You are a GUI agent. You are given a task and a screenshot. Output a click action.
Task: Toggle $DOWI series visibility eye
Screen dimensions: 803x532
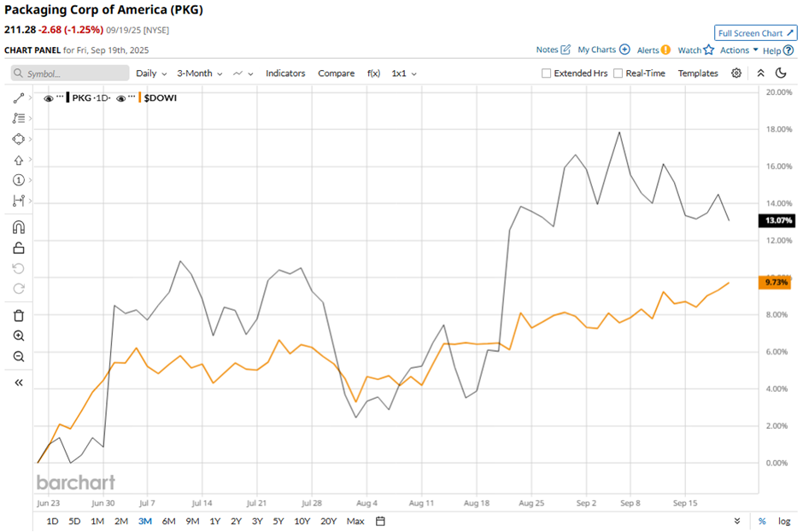pos(121,98)
